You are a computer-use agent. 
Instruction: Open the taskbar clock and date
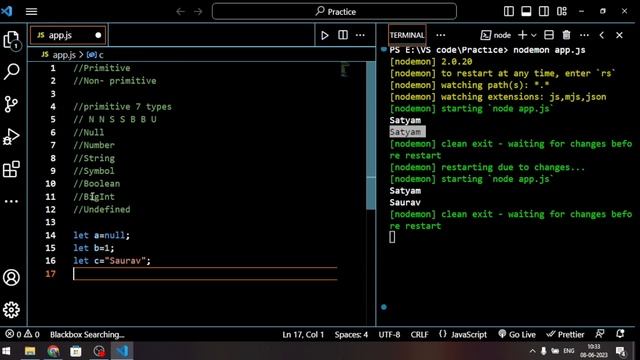(594, 351)
